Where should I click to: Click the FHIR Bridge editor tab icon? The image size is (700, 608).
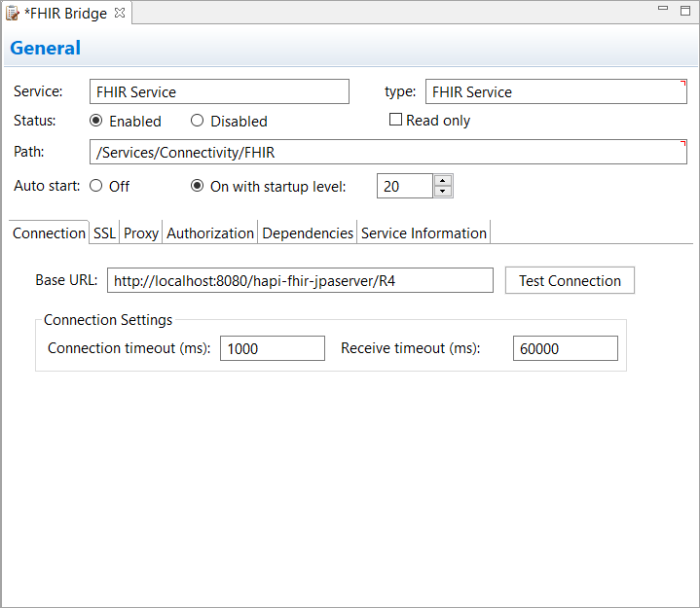[x=12, y=14]
